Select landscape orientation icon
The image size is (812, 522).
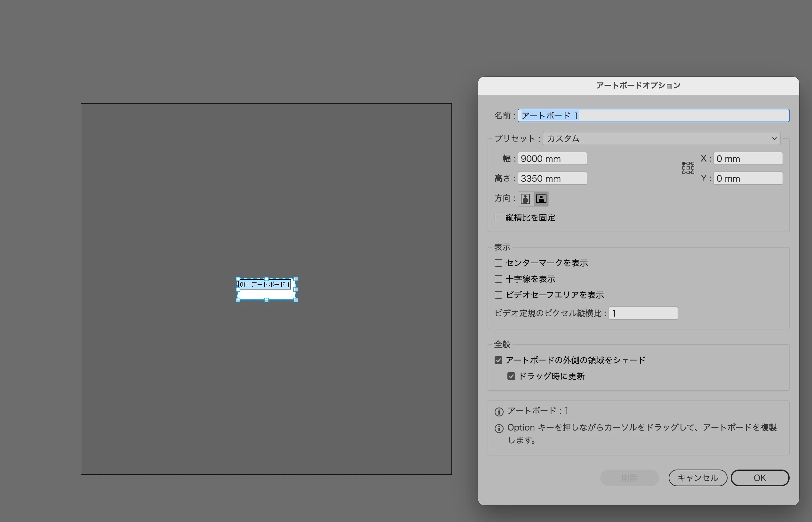click(541, 199)
